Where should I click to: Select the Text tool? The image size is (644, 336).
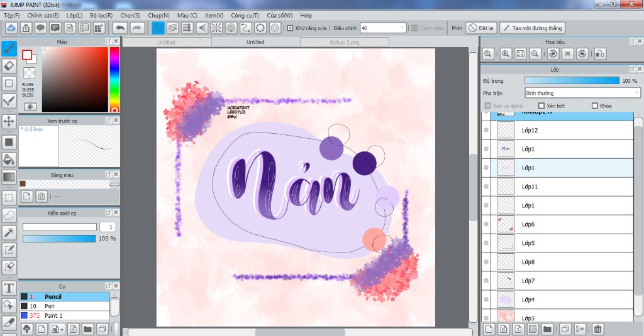[x=9, y=288]
